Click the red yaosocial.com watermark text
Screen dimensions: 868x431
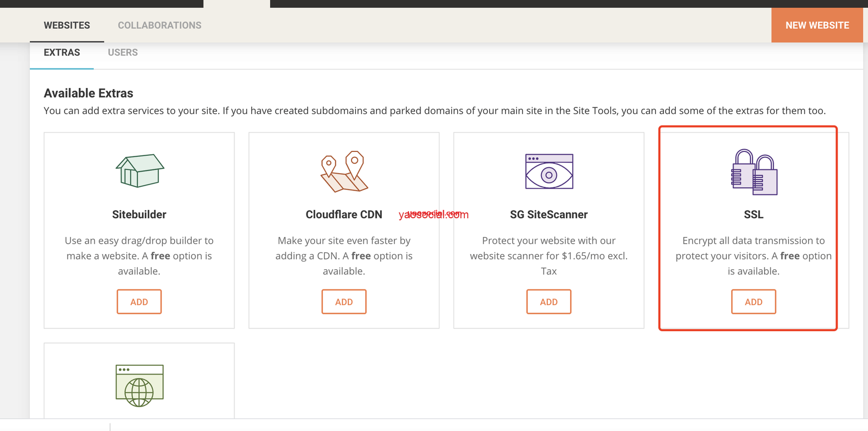coord(433,214)
